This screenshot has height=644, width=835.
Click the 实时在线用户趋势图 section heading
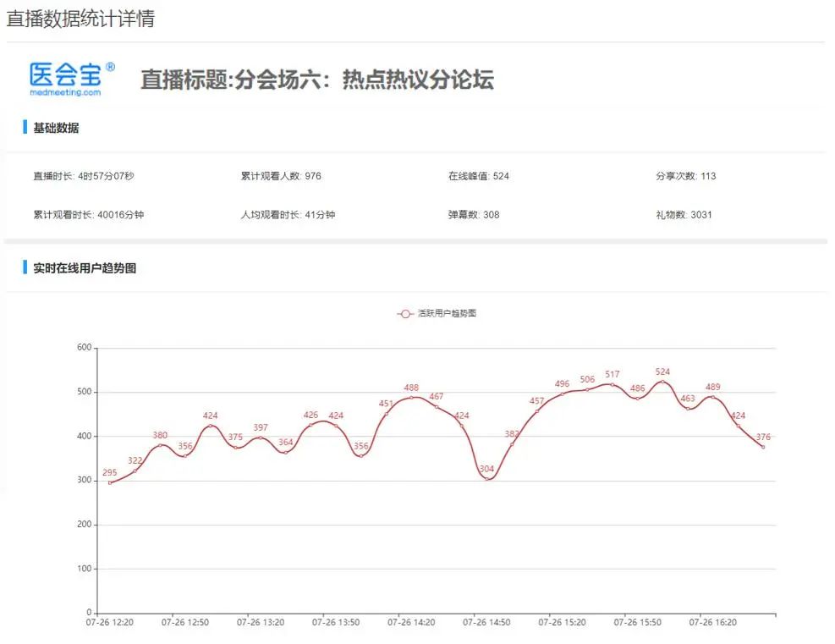pos(85,268)
